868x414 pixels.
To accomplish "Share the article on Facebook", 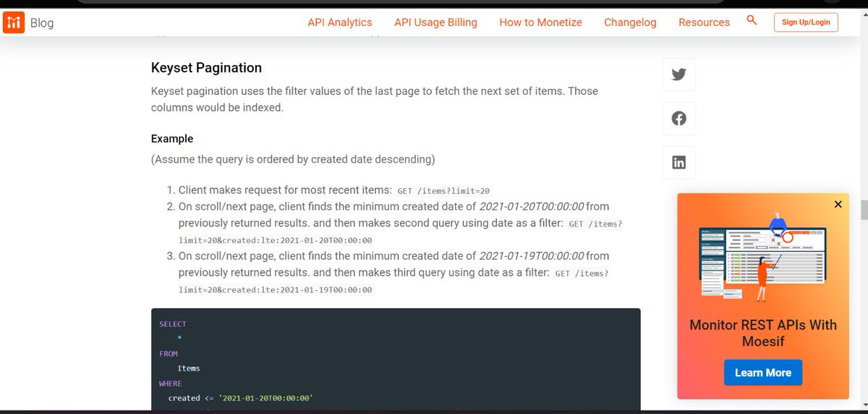I will tap(678, 119).
